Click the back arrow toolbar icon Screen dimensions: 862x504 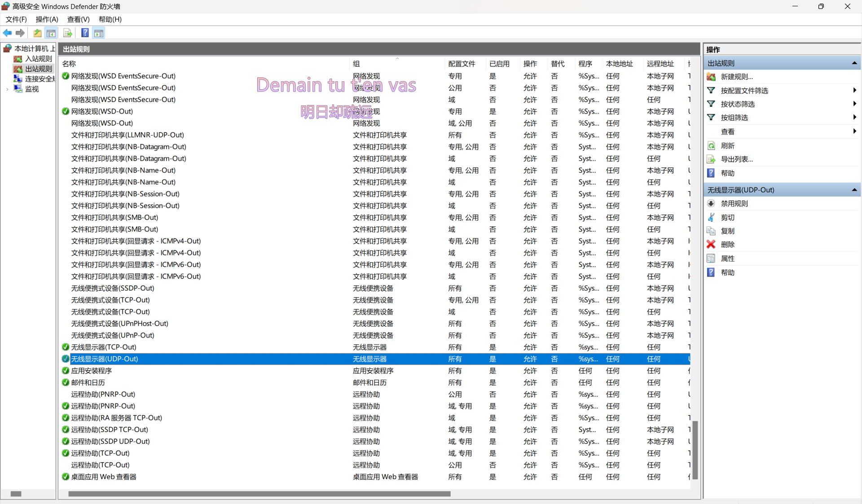point(7,33)
